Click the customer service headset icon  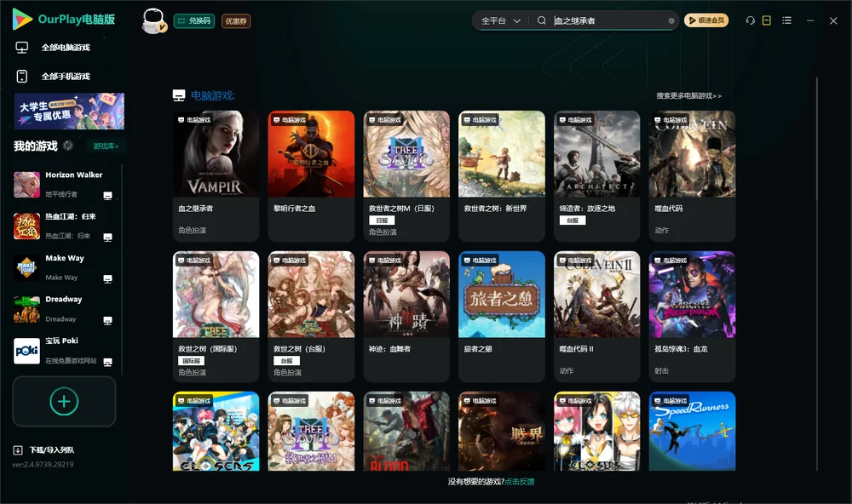(x=750, y=20)
